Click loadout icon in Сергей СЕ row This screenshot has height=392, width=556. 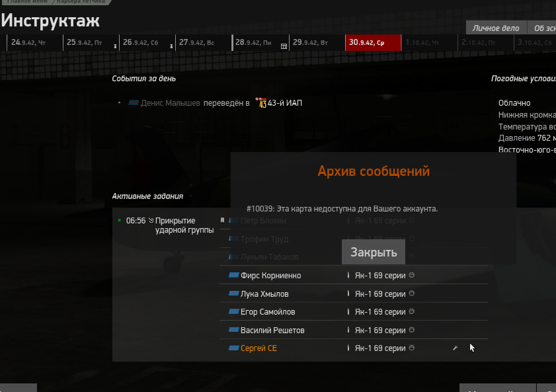point(348,348)
